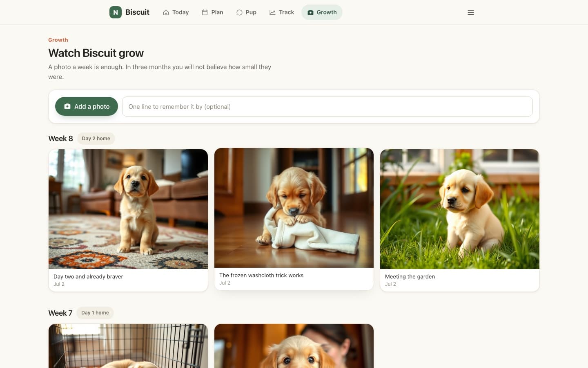Open the Track tab

(282, 12)
